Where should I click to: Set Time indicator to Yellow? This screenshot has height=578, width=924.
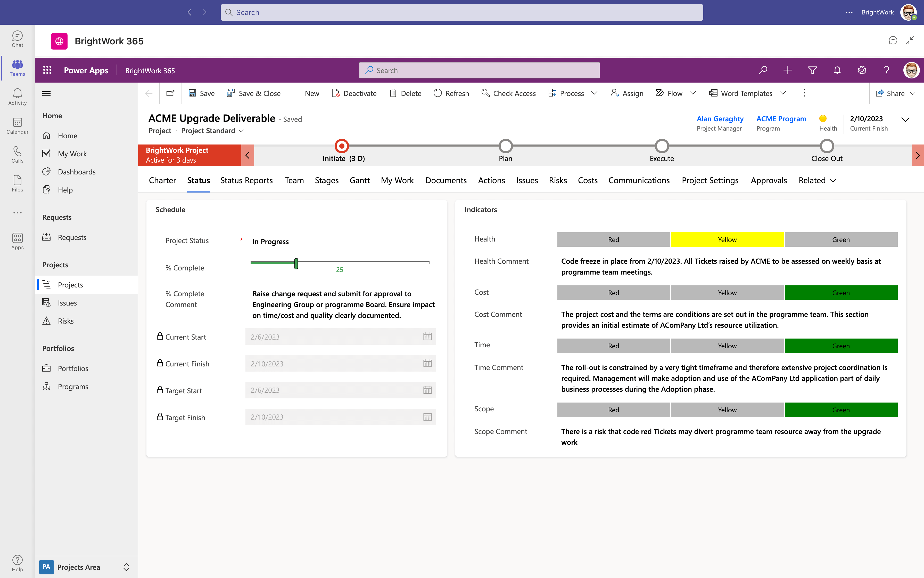tap(727, 346)
